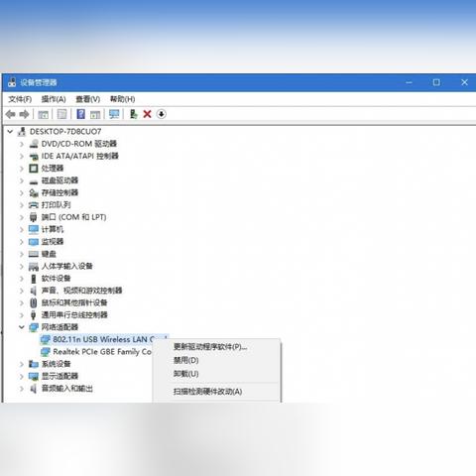The height and width of the screenshot is (476, 476).
Task: Open the 操作(A) menu
Action: pos(54,99)
